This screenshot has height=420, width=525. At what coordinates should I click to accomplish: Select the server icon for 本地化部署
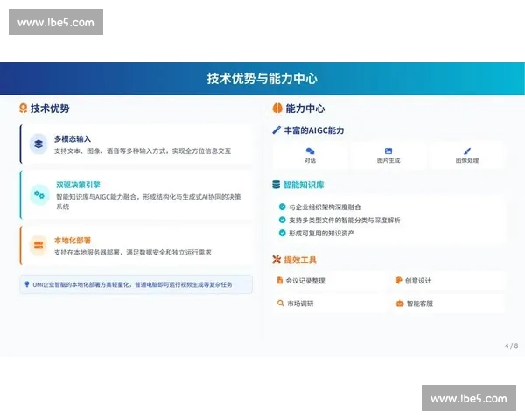[38, 245]
